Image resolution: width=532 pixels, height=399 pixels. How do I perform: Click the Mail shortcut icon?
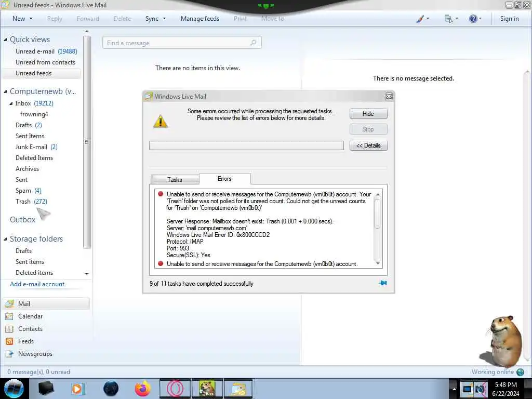[x=9, y=303]
